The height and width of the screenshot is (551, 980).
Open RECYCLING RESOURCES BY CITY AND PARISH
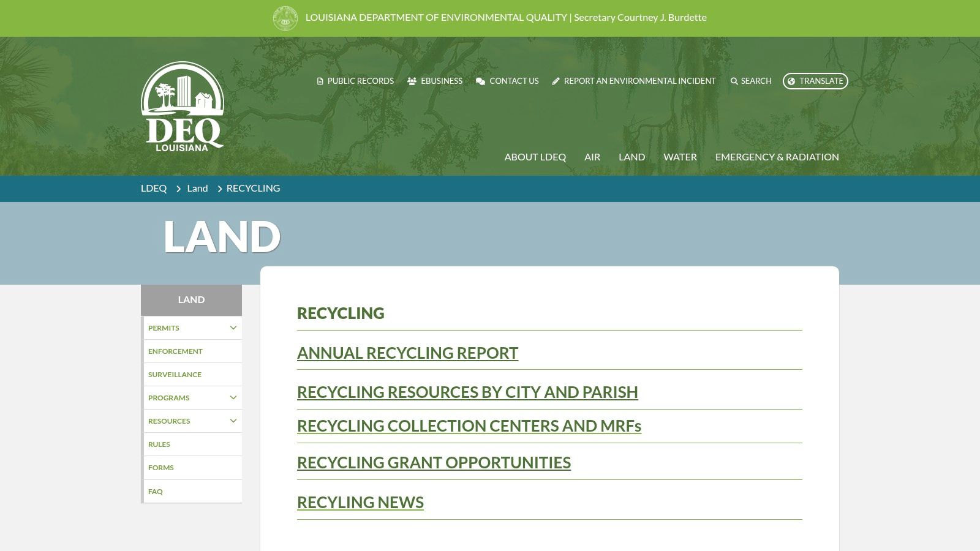click(x=467, y=392)
